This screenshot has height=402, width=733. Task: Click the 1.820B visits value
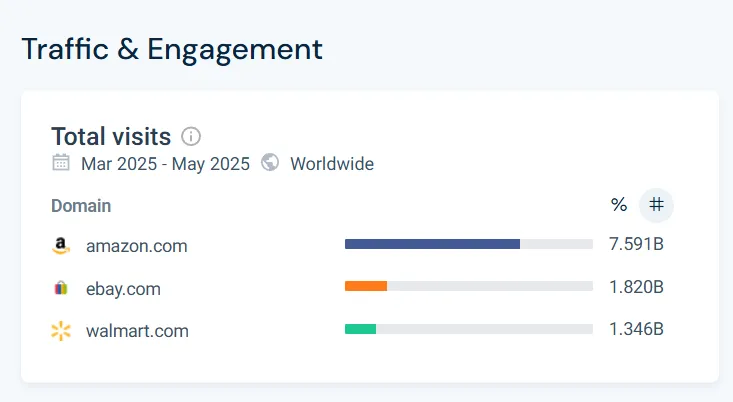636,288
